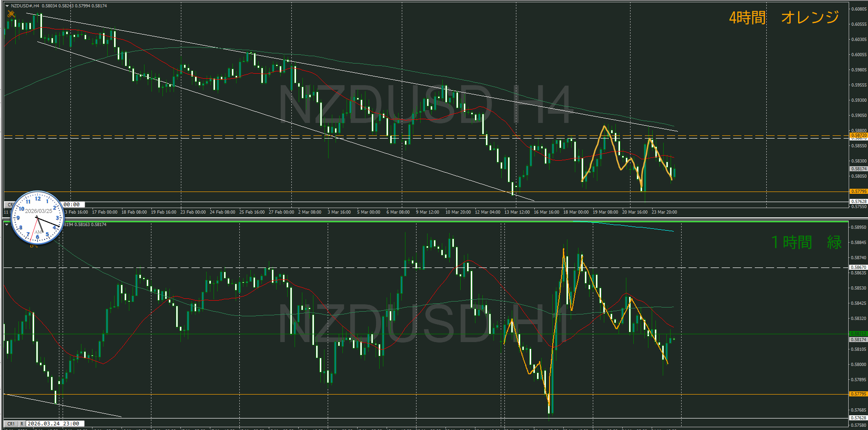Select the 0.57628 price label on H4 axis
868x430 pixels.
coord(858,202)
